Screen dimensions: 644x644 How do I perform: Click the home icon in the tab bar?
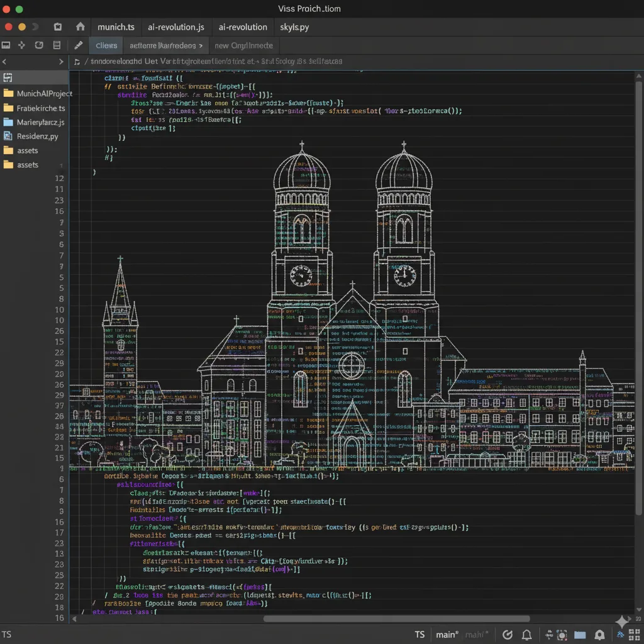pos(80,27)
